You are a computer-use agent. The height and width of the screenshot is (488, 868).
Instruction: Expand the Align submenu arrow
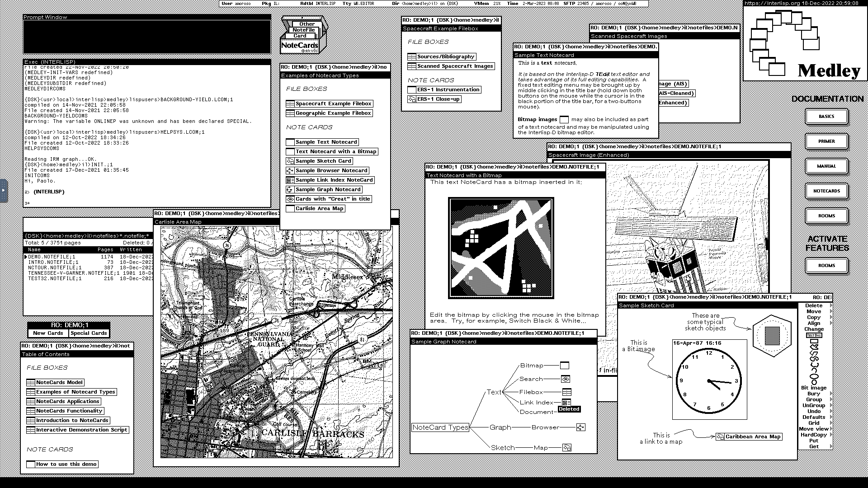click(831, 323)
